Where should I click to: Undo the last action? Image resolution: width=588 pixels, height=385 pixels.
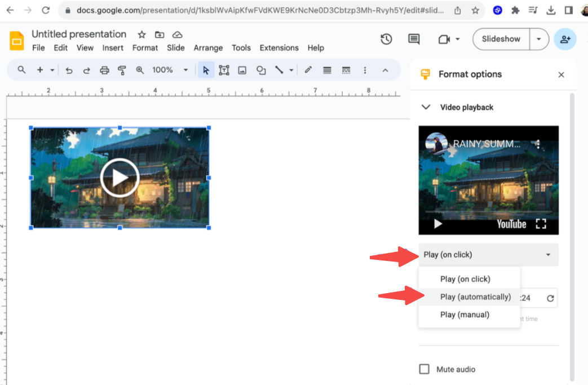coord(68,69)
